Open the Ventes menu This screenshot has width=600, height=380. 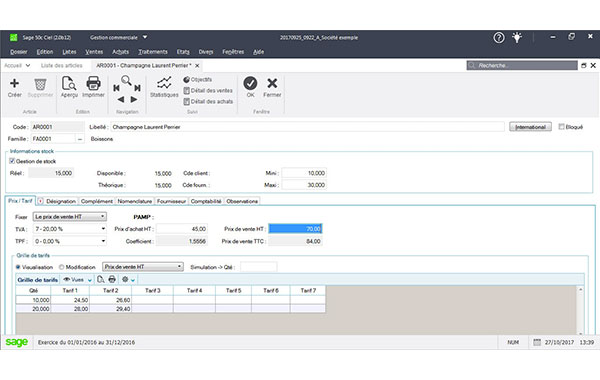(x=94, y=52)
